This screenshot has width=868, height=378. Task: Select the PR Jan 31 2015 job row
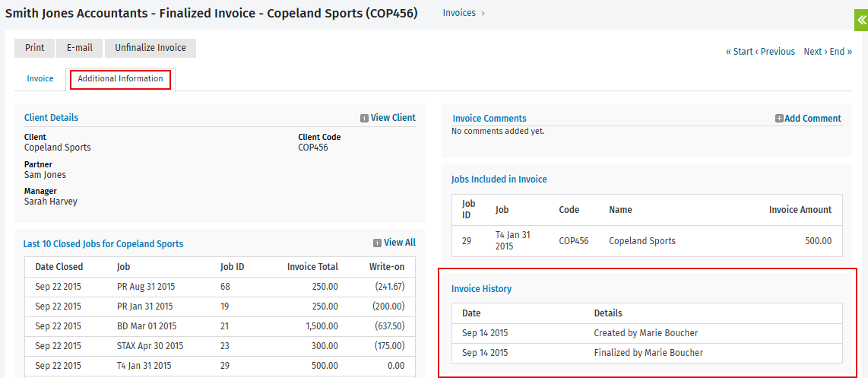coord(220,306)
